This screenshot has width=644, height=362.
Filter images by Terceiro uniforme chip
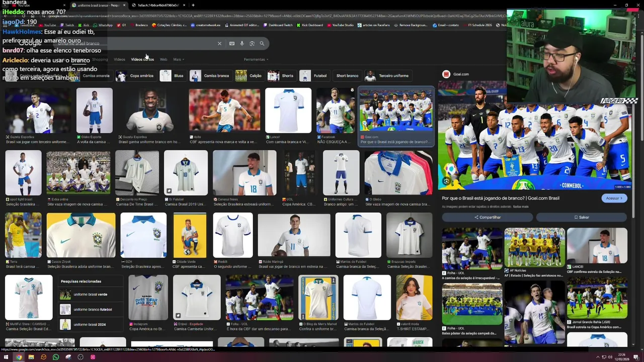[x=387, y=76]
